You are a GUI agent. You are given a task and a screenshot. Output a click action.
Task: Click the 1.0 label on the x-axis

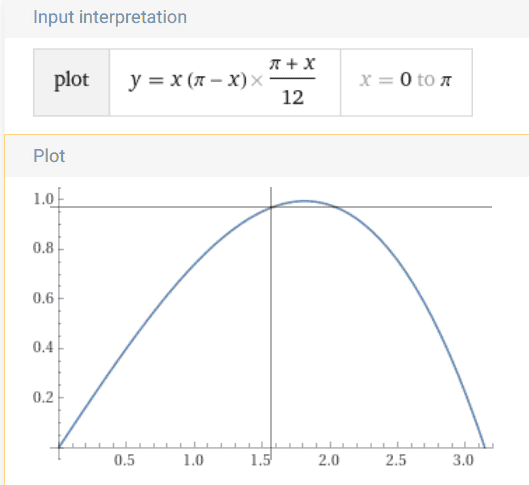click(x=193, y=460)
